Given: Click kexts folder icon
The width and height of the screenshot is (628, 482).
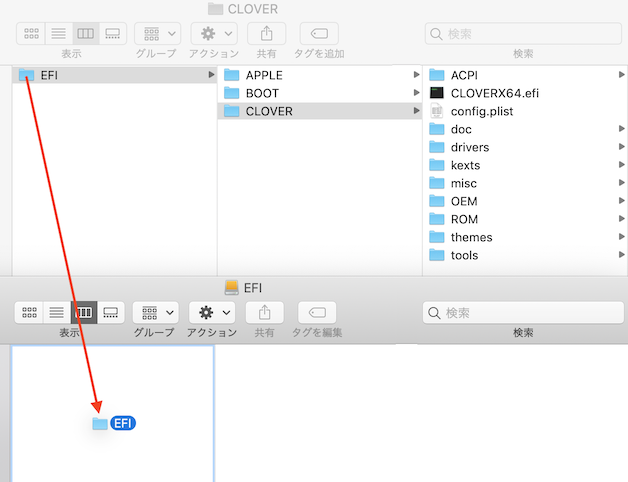Looking at the screenshot, I should (x=437, y=165).
